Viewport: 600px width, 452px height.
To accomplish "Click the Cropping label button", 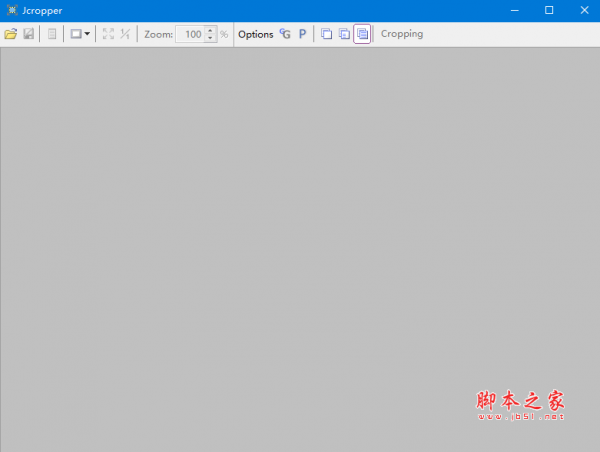I will (x=402, y=34).
